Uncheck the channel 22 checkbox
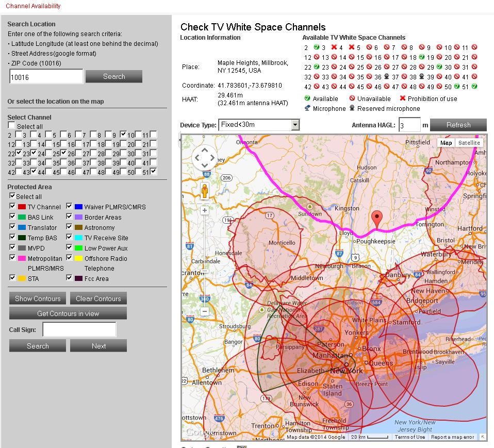The image size is (494, 448). coord(19,153)
